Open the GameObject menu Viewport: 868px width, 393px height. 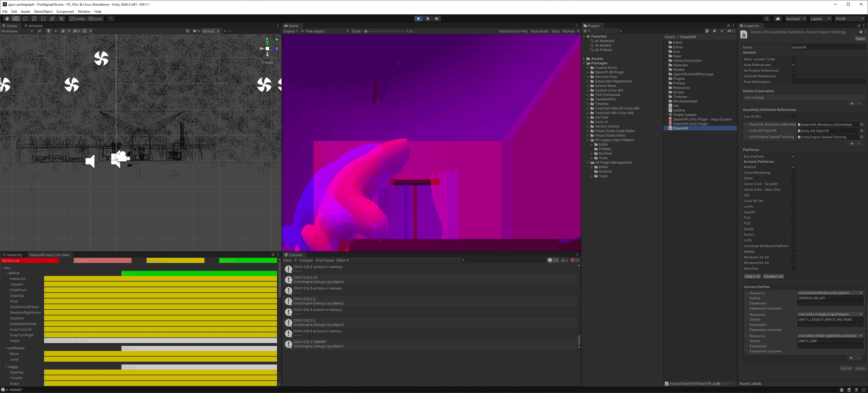(43, 11)
